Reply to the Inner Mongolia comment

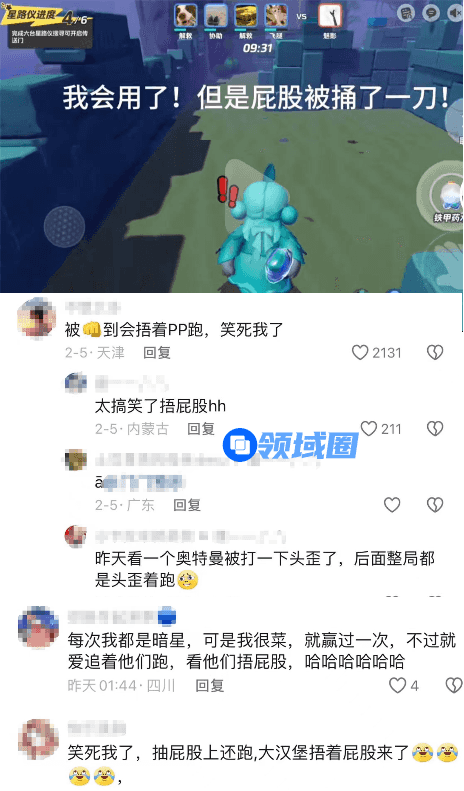(x=201, y=429)
